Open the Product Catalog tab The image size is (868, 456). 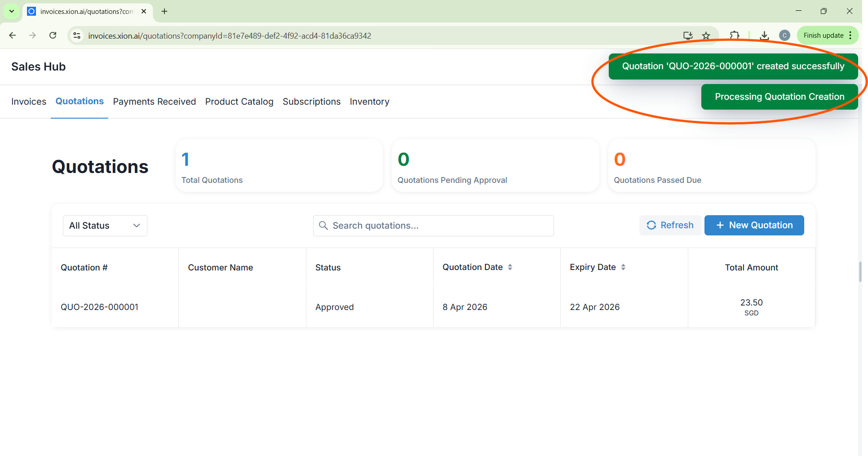[239, 102]
